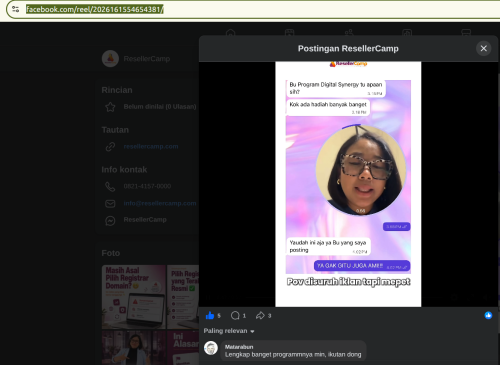The width and height of the screenshot is (500, 365).
Task: Click the envelope email icon
Action: pyautogui.click(x=110, y=203)
